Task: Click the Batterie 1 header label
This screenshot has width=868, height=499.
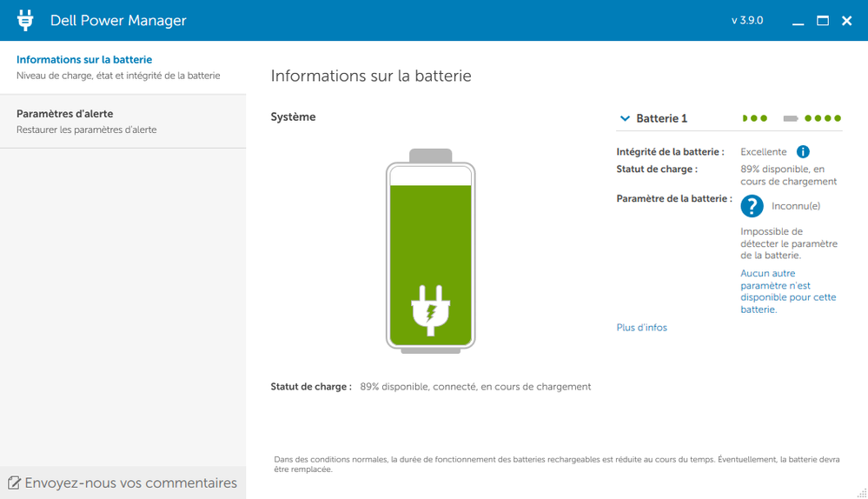Action: 661,118
